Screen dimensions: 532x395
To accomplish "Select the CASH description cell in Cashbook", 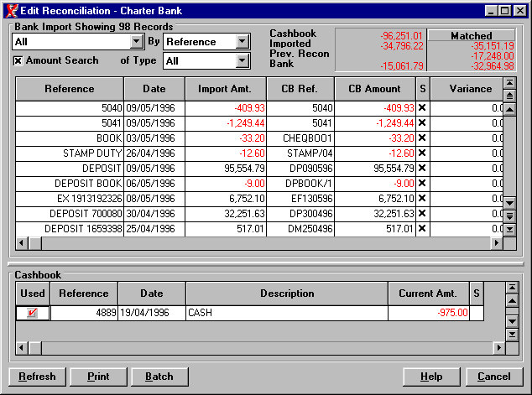I will click(287, 313).
